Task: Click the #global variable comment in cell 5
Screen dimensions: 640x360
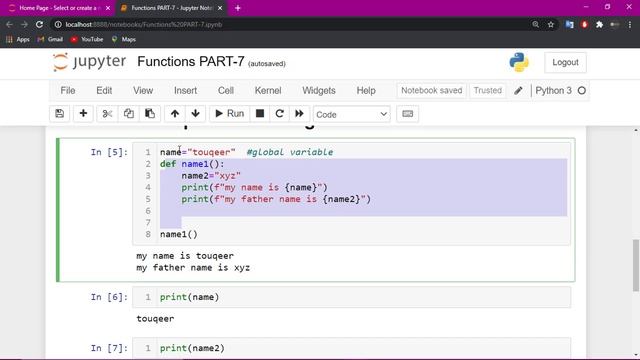Action: click(290, 152)
